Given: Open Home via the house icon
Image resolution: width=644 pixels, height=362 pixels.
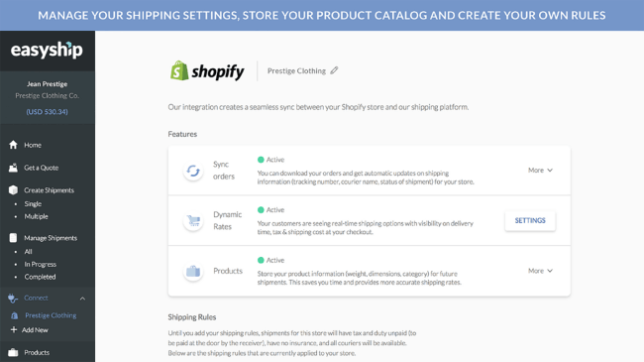Looking at the screenshot, I should (x=13, y=145).
